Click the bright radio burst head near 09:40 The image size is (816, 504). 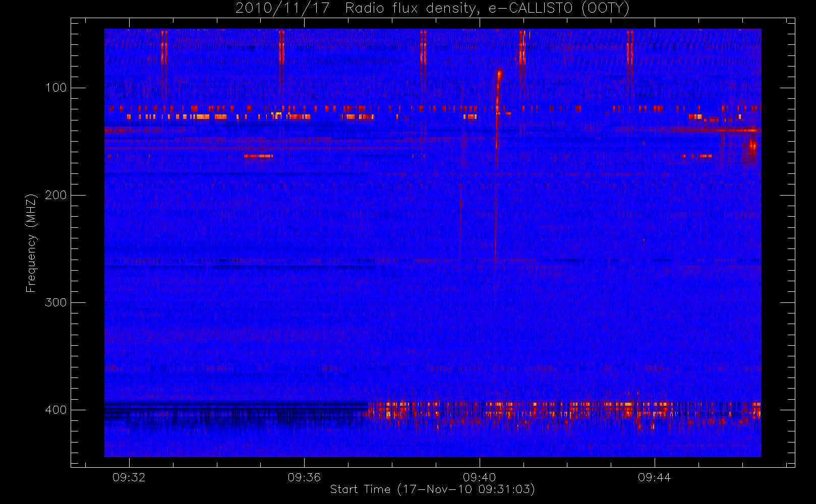(499, 75)
